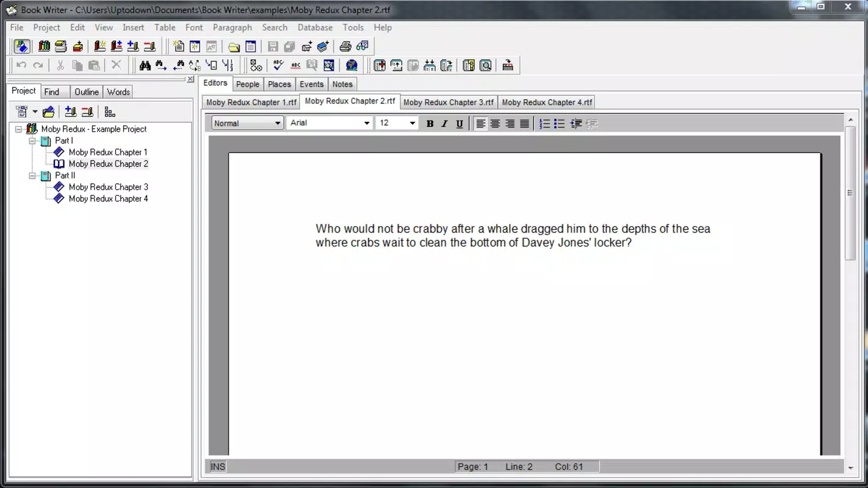Collapse the Part II tree node

[x=32, y=176]
